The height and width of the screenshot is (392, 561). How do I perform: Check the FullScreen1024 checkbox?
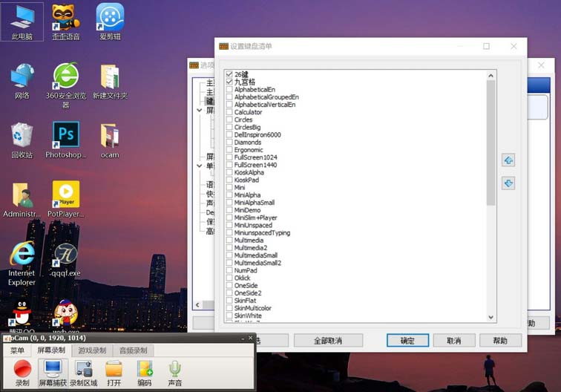(229, 157)
